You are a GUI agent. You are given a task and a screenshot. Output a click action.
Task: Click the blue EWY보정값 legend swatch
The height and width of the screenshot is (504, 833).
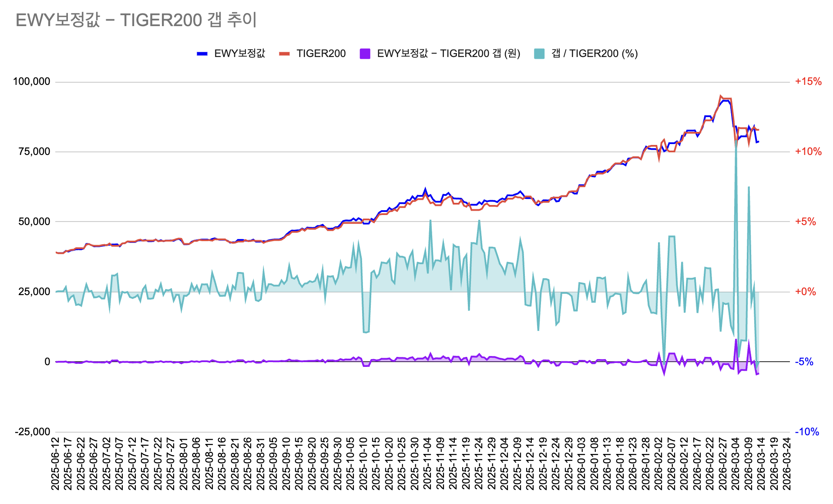pyautogui.click(x=202, y=54)
